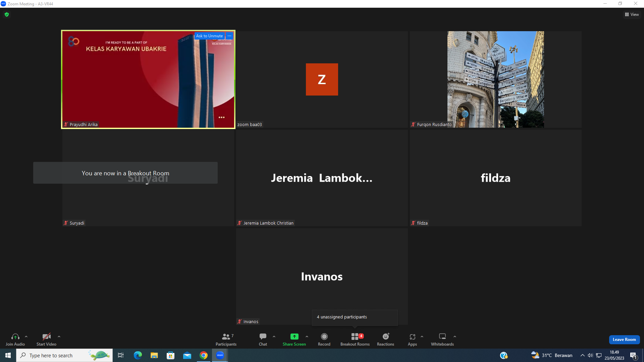
Task: Open Whiteboards
Action: [442, 339]
